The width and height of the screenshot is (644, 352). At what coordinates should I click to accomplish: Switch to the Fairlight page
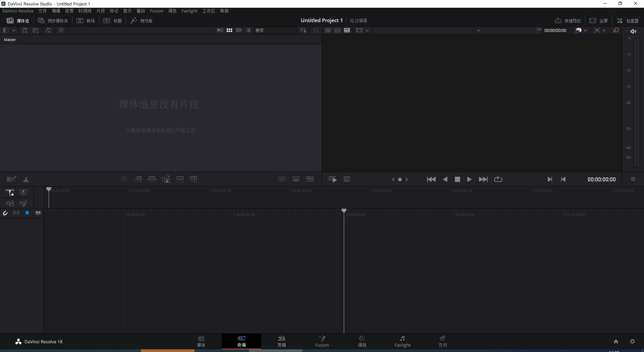tap(402, 341)
